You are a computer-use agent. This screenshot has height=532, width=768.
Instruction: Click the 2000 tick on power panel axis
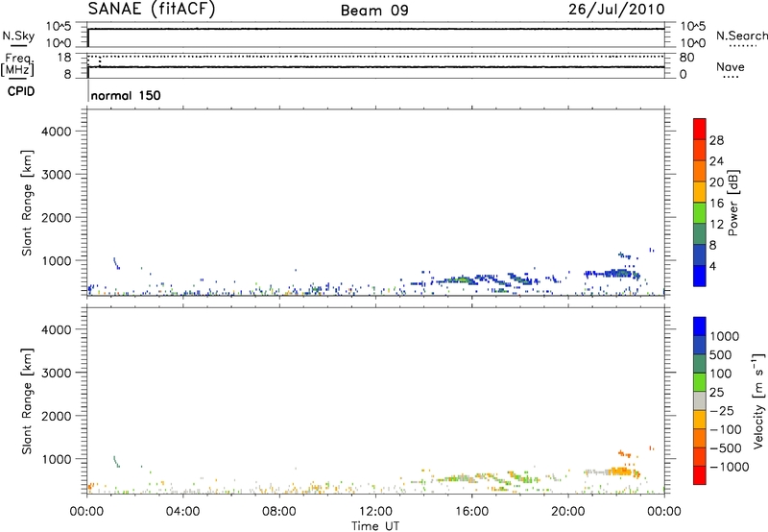[57, 217]
